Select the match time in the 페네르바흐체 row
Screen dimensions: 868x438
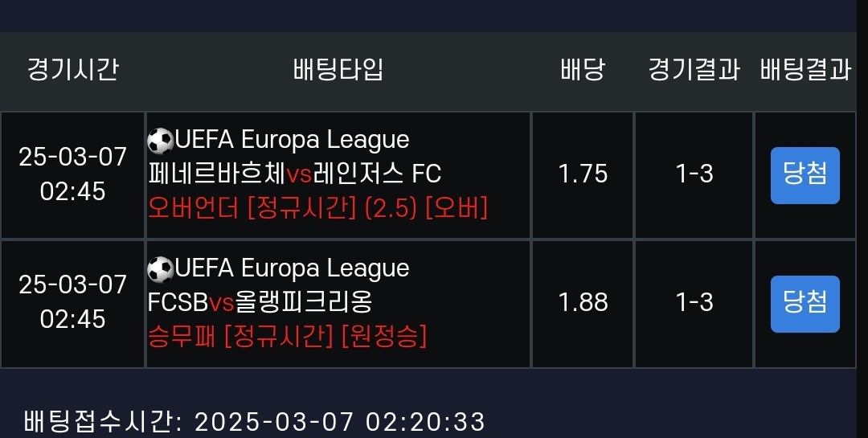pyautogui.click(x=73, y=174)
